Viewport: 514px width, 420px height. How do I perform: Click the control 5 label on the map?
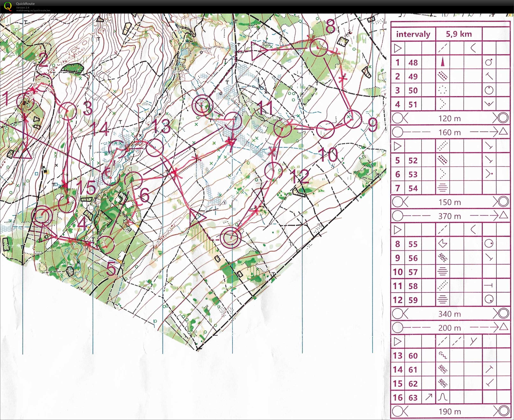[111, 269]
